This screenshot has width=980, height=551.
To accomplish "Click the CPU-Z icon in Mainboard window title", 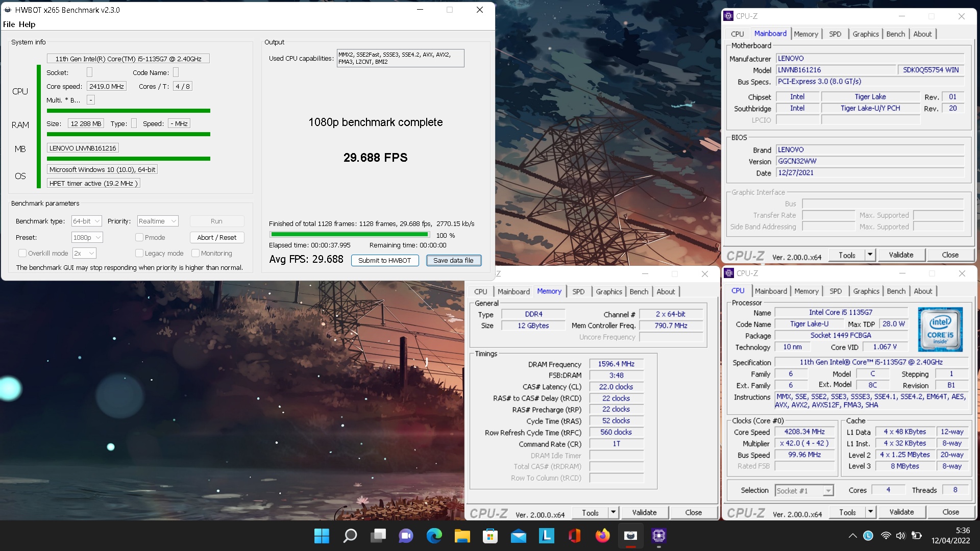I will click(x=729, y=16).
